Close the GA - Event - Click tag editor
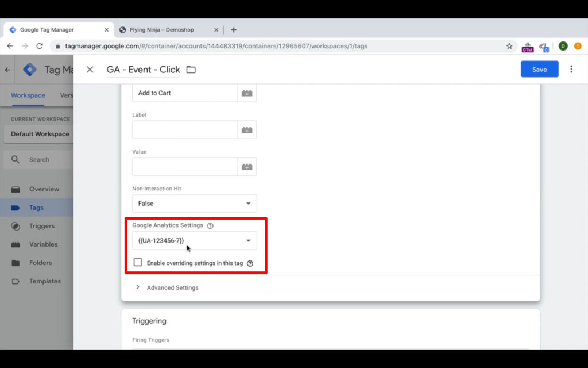This screenshot has width=588, height=368. (90, 70)
